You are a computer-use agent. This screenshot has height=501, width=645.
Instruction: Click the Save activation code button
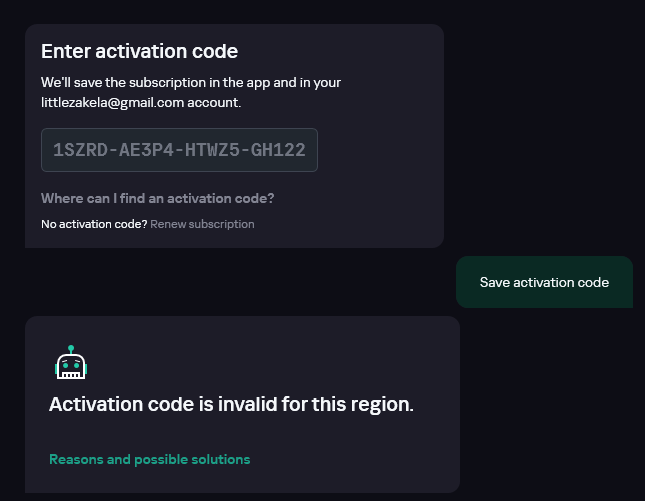(x=544, y=282)
